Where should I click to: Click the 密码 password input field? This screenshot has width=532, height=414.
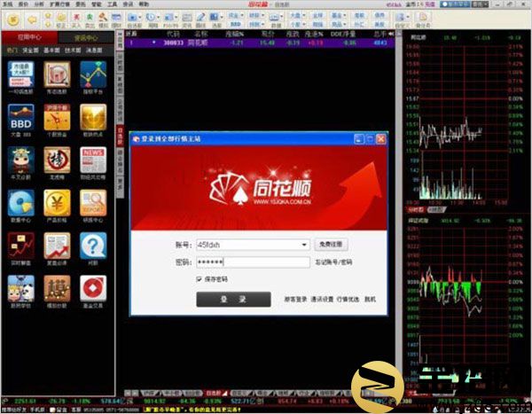(x=253, y=262)
